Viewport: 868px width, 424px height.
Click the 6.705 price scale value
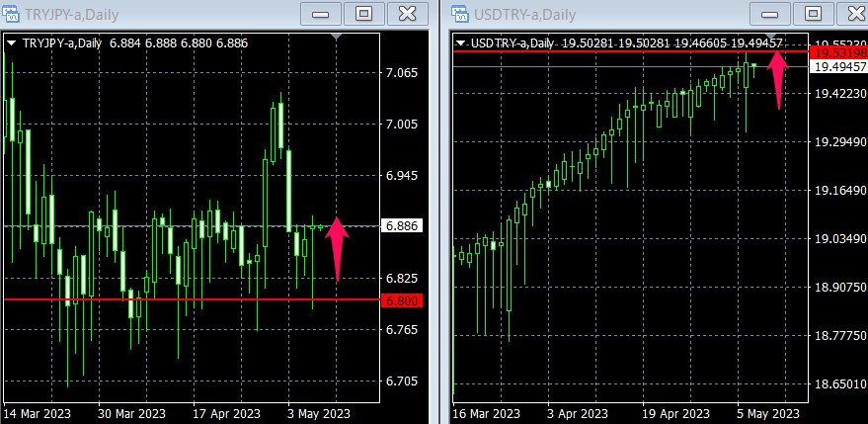pos(402,382)
